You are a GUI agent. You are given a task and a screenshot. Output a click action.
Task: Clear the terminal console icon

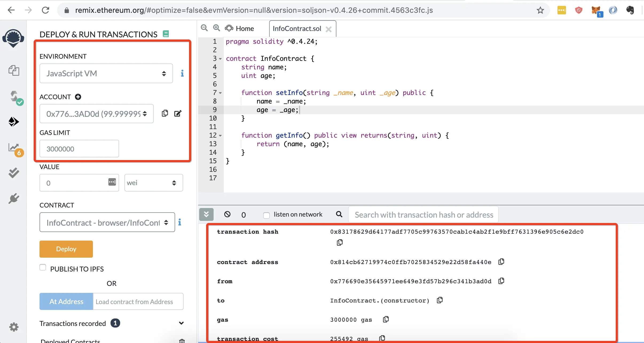(227, 214)
